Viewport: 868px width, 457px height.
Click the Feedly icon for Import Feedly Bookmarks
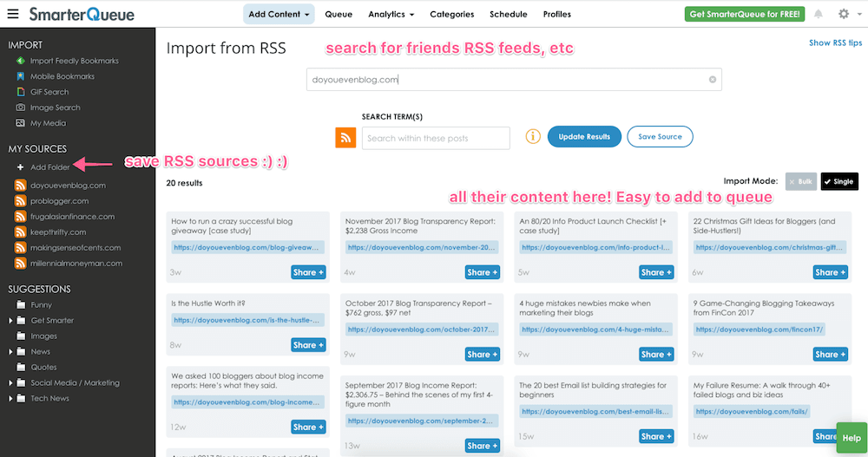[21, 61]
